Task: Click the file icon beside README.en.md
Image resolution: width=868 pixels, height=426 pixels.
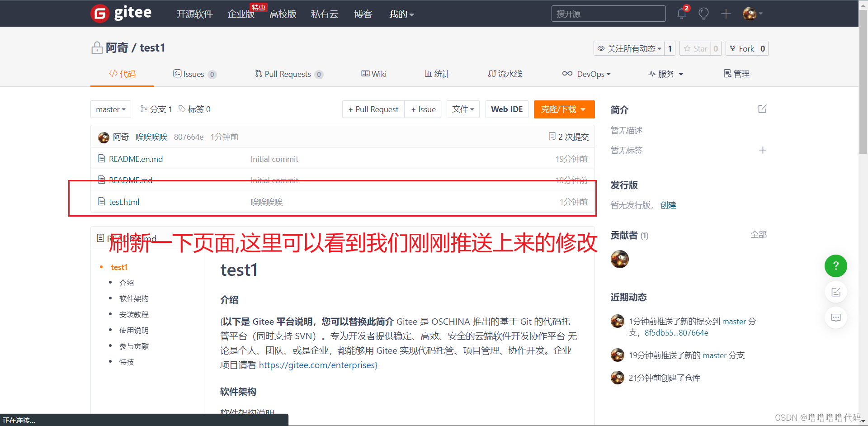Action: point(102,159)
